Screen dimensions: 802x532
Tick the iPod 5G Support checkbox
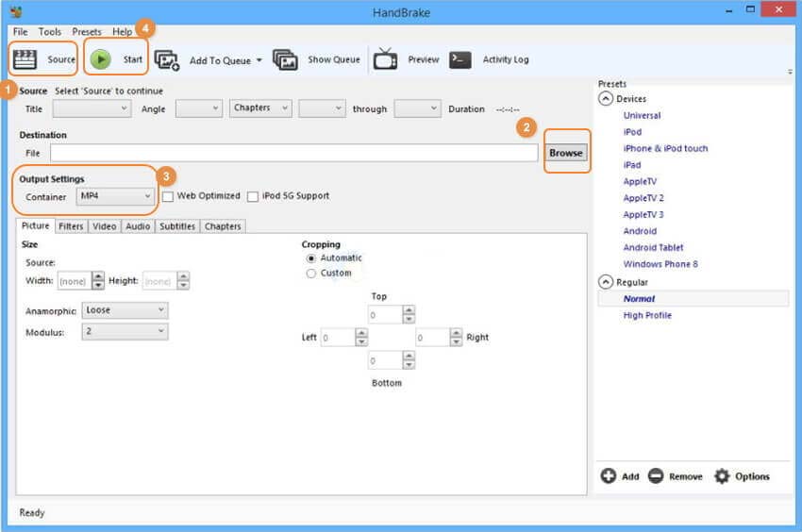pos(252,196)
